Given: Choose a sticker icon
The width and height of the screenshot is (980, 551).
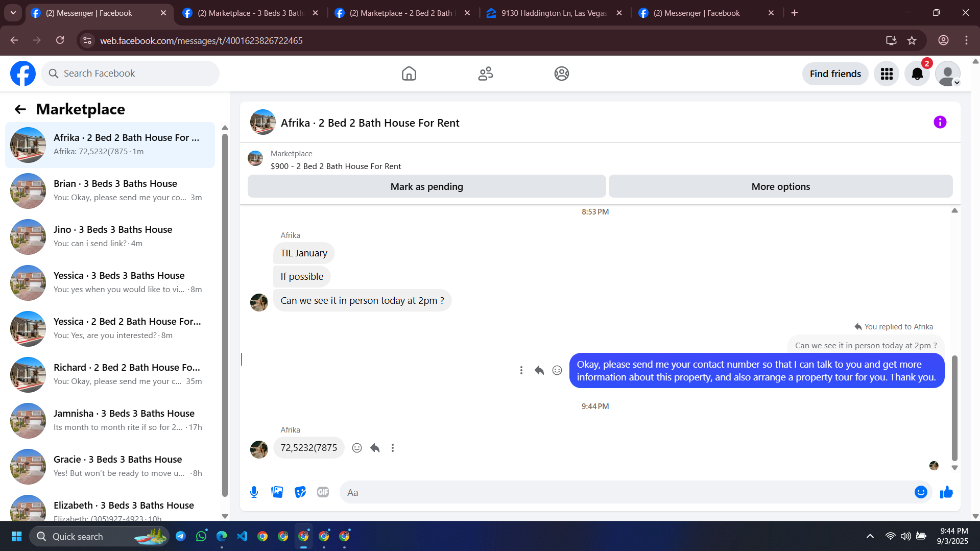Looking at the screenshot, I should [x=300, y=492].
